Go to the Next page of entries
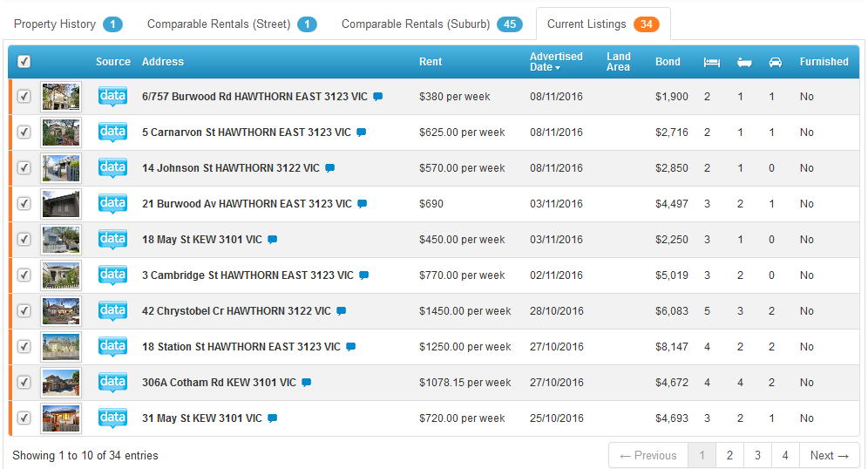 [x=829, y=455]
